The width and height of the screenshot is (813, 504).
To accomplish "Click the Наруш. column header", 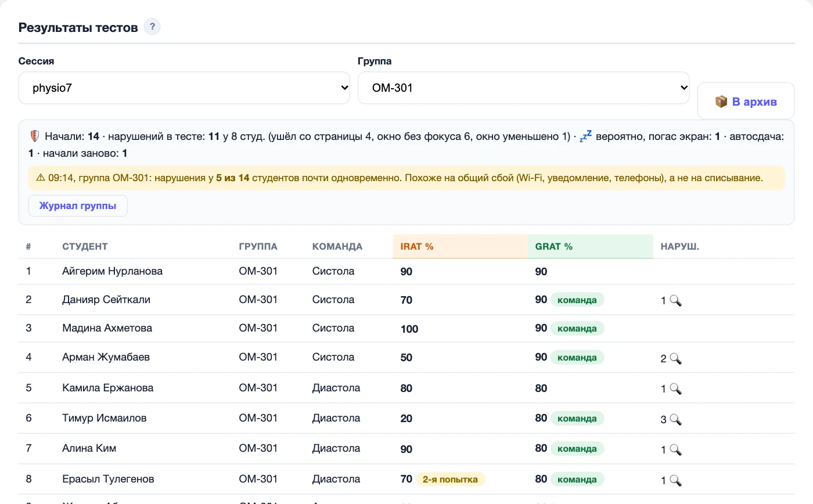I will tap(679, 246).
